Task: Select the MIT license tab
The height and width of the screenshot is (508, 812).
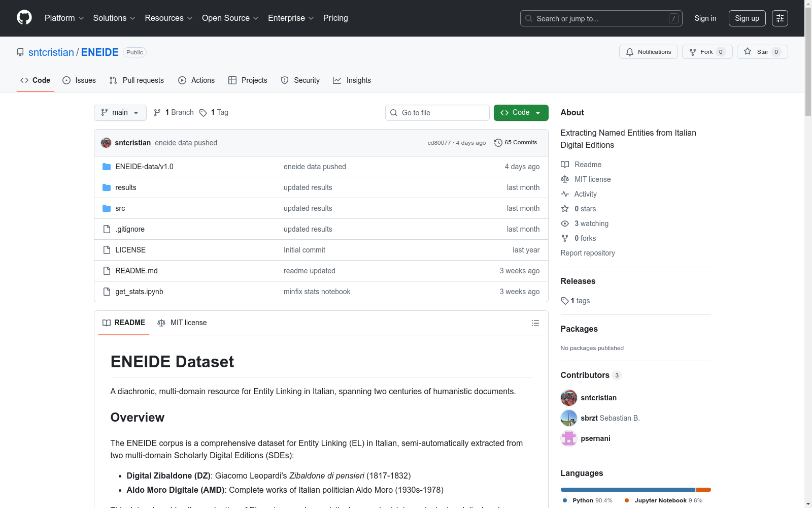Action: (182, 323)
